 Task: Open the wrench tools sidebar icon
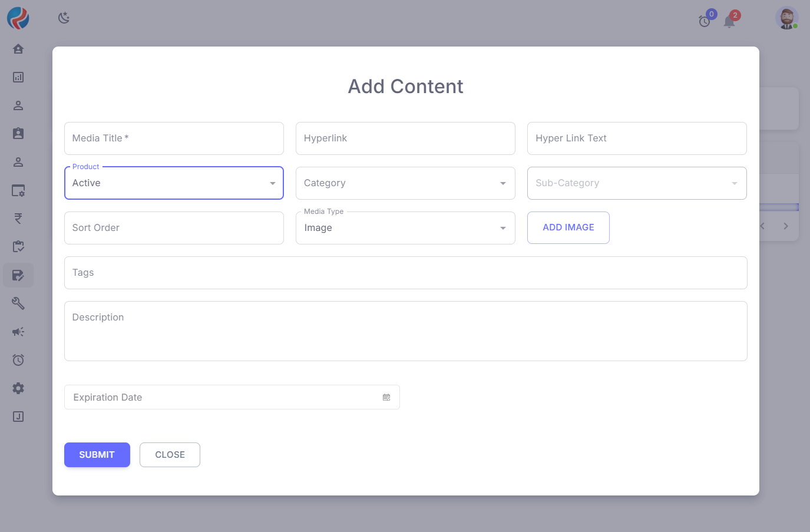point(18,303)
